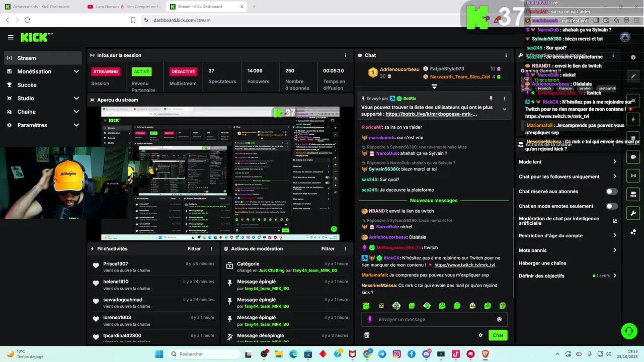Open Mots bannis settings
644x362 pixels.
pos(568,250)
